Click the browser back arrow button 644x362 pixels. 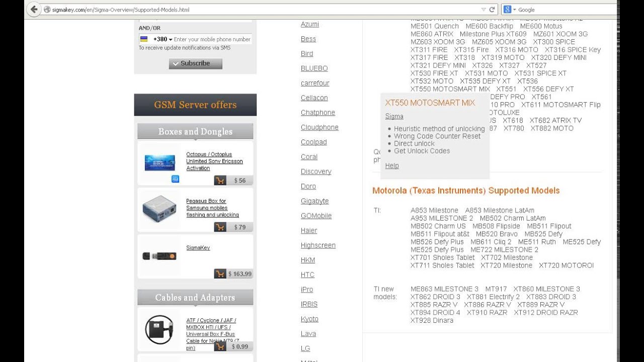(34, 10)
